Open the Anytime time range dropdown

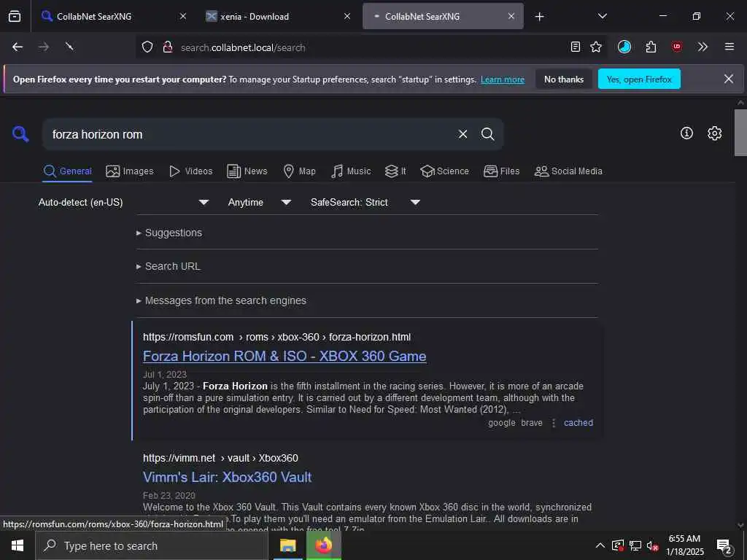pyautogui.click(x=259, y=203)
